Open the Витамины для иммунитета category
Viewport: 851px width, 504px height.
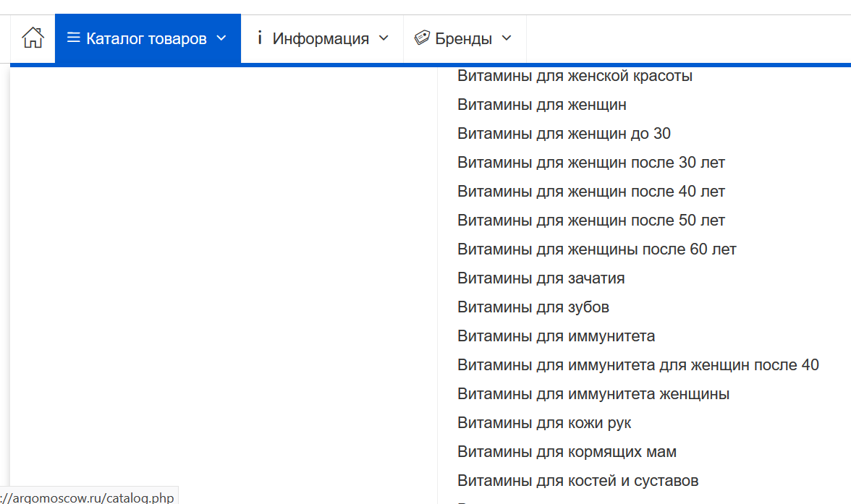(556, 336)
